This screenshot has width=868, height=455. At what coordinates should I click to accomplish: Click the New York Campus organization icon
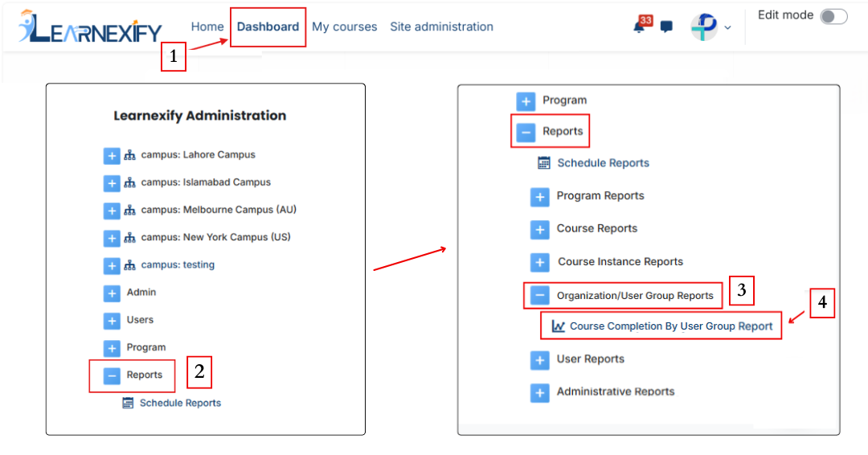[x=129, y=238]
